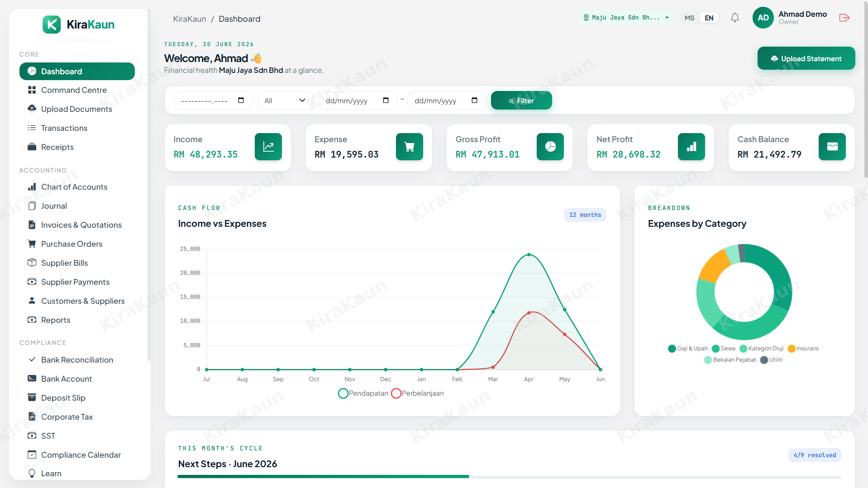
Task: Click the start date dd/mm/yyyy field
Action: (358, 100)
